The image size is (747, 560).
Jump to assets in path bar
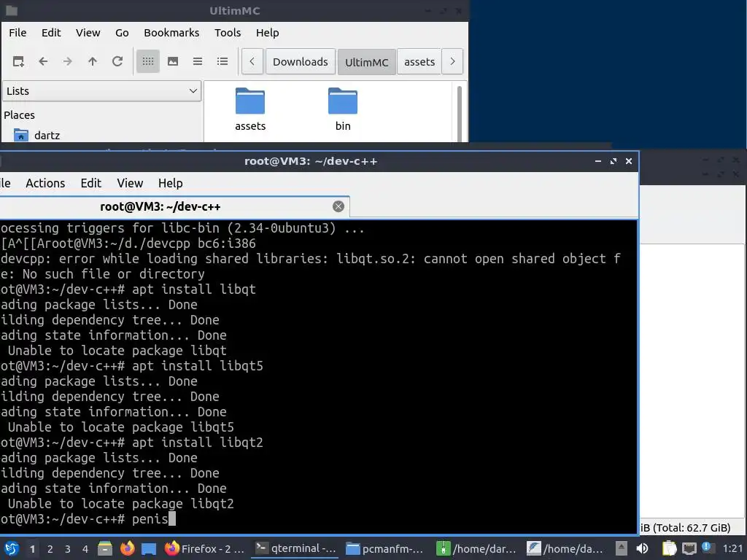click(x=419, y=62)
